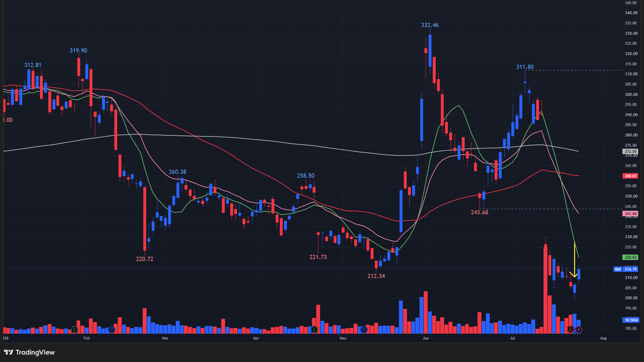Click 300.00 on the price scale
644x362 pixels.
(631, 95)
